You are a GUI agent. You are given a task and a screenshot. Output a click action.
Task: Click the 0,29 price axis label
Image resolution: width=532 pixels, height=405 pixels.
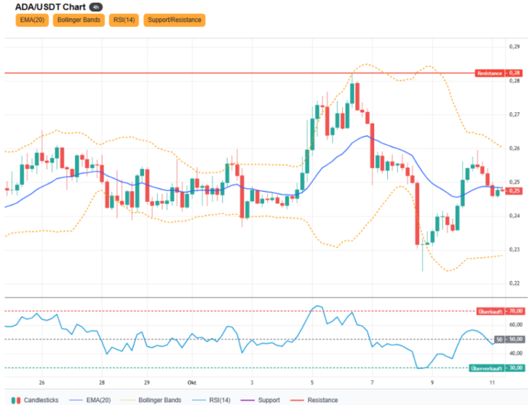(x=515, y=46)
